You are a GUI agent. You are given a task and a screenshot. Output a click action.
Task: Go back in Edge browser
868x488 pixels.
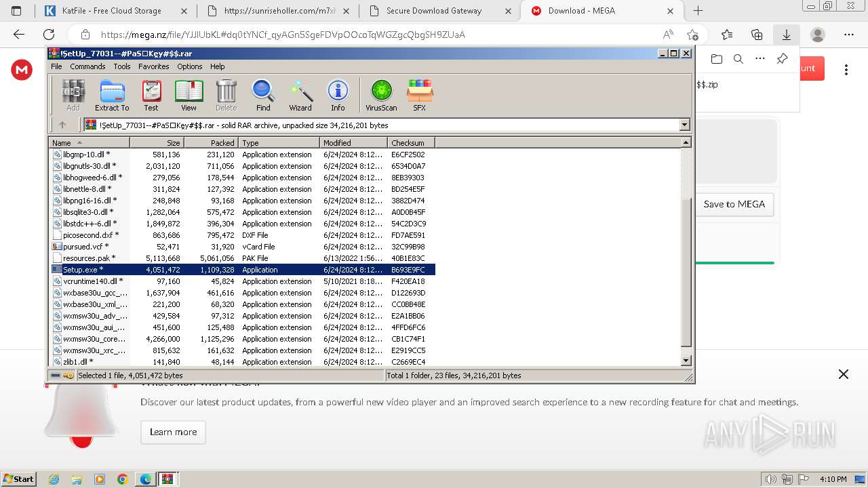19,35
